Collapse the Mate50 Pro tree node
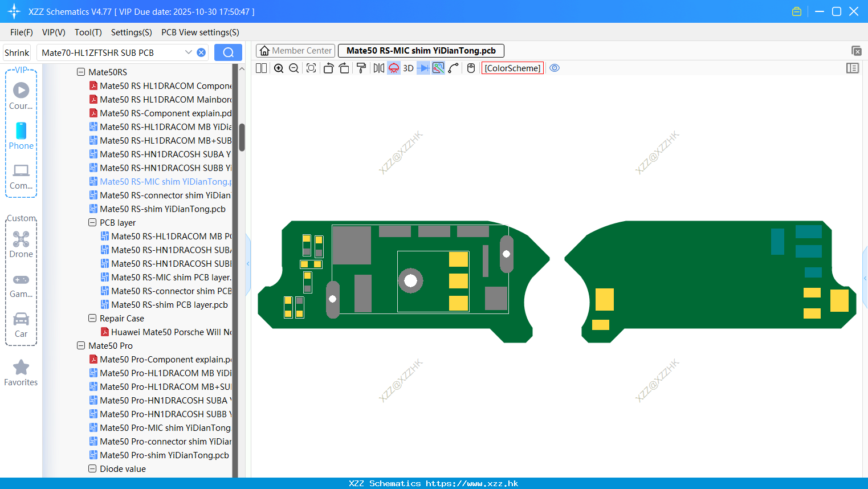Viewport: 868px width, 489px height. click(81, 346)
